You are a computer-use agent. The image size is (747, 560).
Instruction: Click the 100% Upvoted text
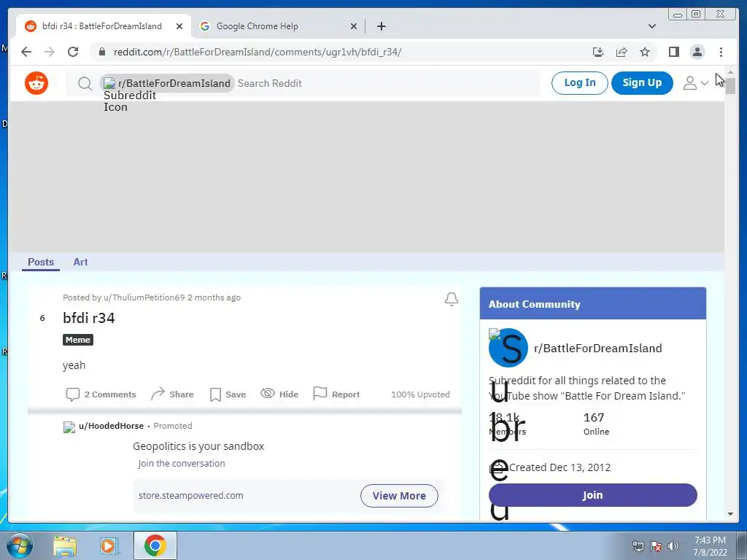point(420,394)
